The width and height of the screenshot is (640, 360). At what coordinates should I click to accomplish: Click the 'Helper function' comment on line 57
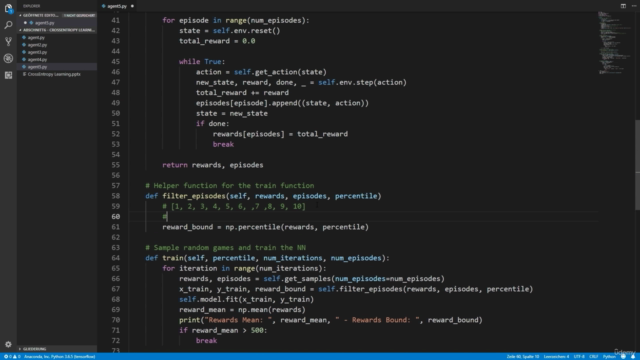pos(230,186)
